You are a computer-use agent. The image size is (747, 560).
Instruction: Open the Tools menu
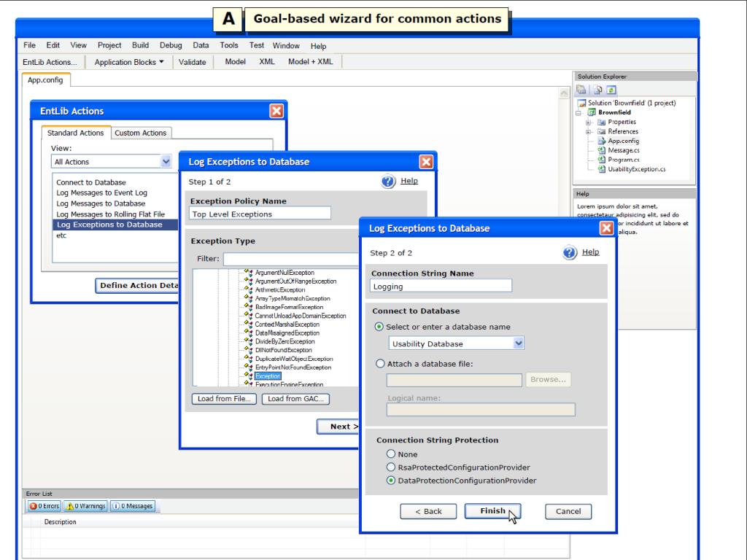229,45
